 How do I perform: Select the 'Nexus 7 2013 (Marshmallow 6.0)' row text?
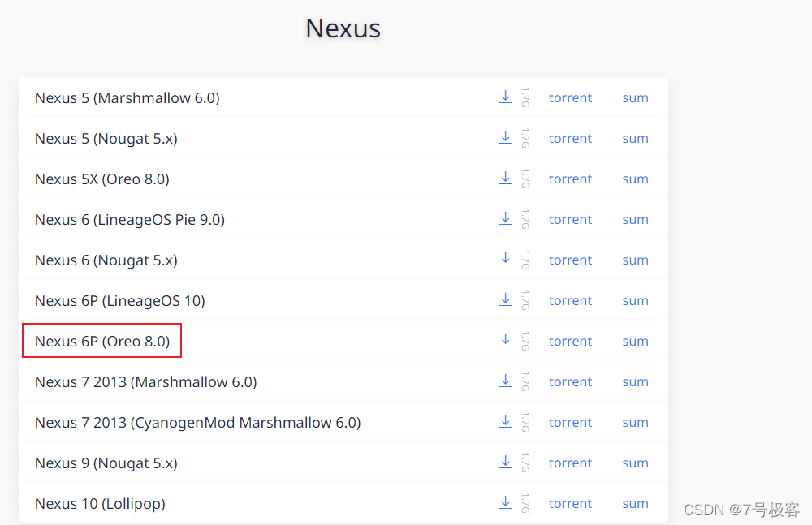tap(146, 382)
